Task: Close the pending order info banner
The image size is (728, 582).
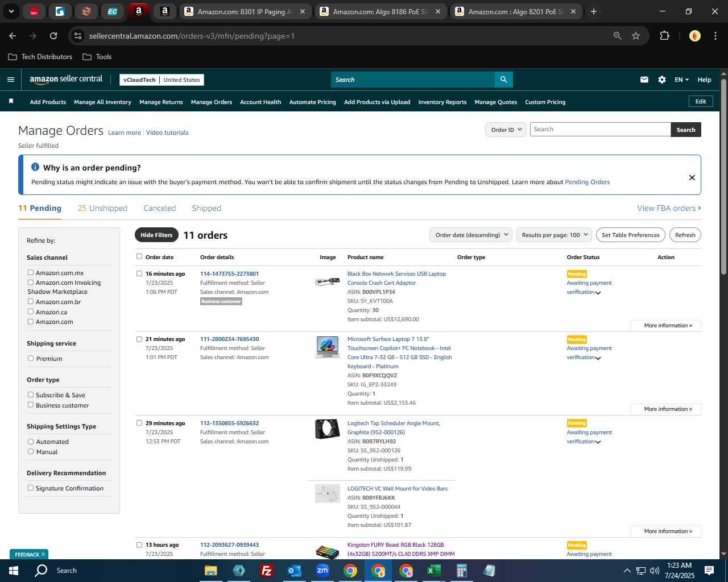Action: tap(692, 177)
